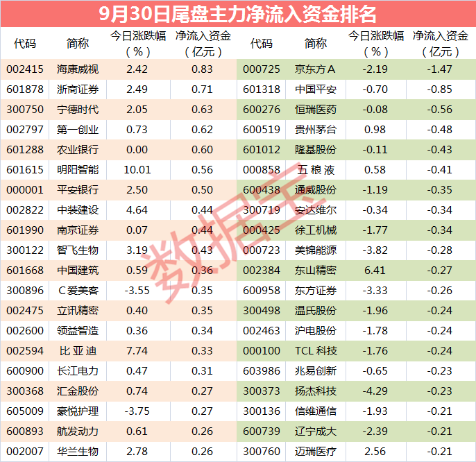Select stock code 605009

tap(25, 411)
